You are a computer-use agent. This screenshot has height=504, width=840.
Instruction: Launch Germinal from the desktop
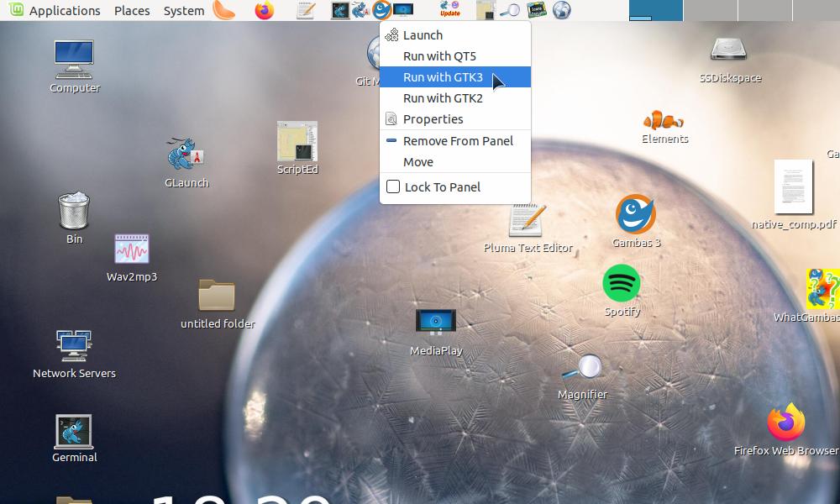pyautogui.click(x=74, y=432)
